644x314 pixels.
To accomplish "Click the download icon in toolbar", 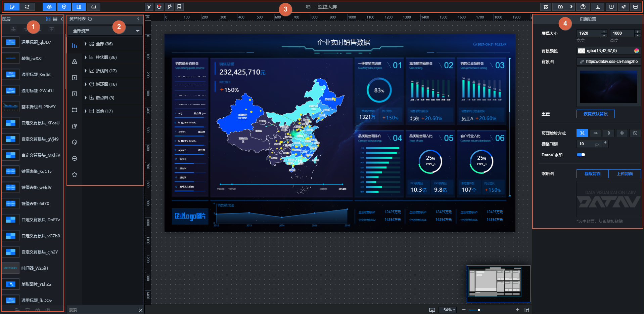I will 598,6.
